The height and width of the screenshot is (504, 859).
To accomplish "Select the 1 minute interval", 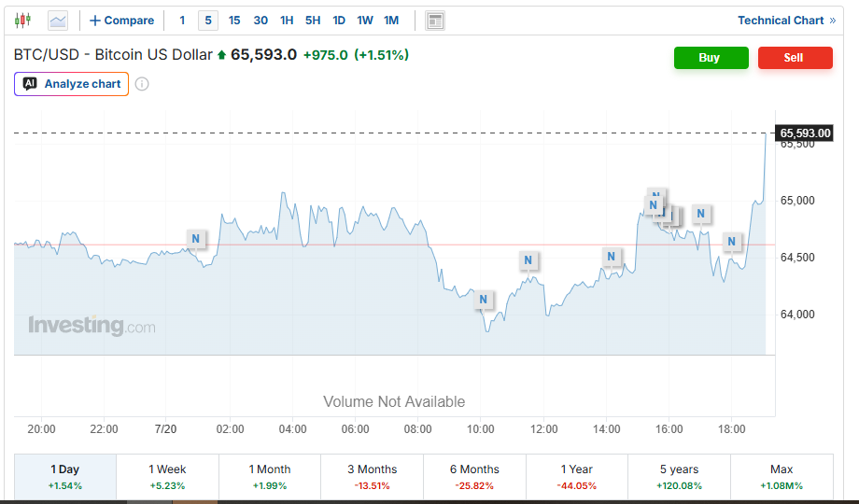I will pyautogui.click(x=182, y=21).
